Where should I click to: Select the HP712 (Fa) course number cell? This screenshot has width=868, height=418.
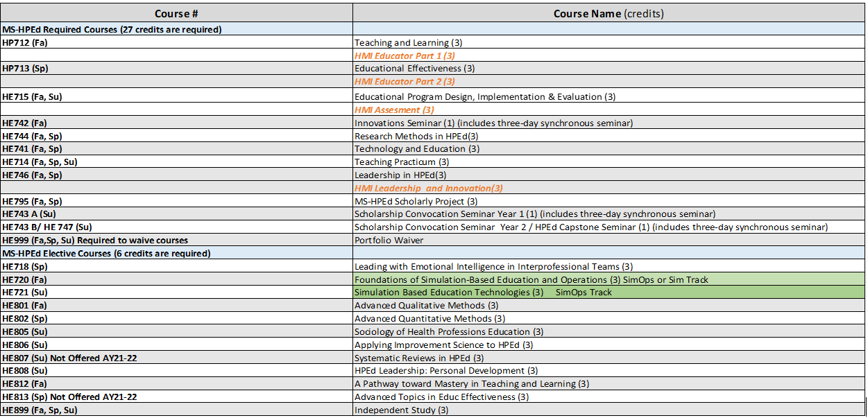click(x=25, y=42)
